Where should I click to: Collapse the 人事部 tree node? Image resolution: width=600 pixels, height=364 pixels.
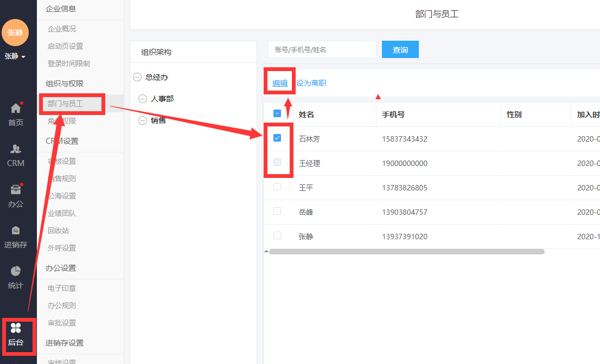pos(142,99)
